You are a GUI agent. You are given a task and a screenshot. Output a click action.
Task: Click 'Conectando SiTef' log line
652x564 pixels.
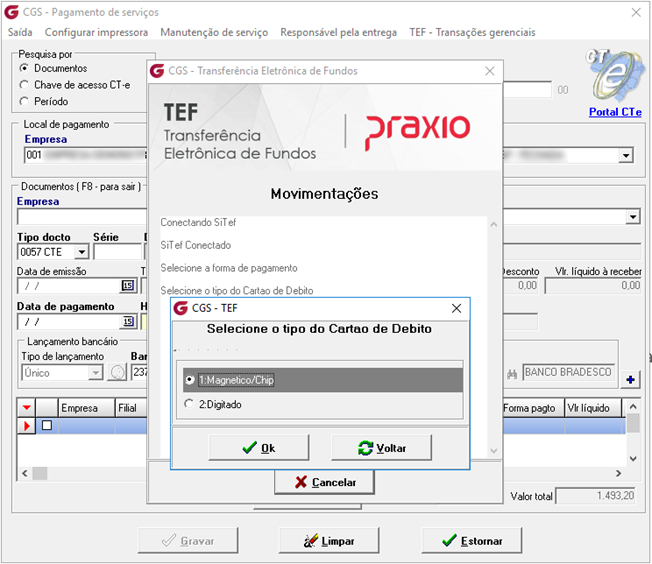(198, 223)
